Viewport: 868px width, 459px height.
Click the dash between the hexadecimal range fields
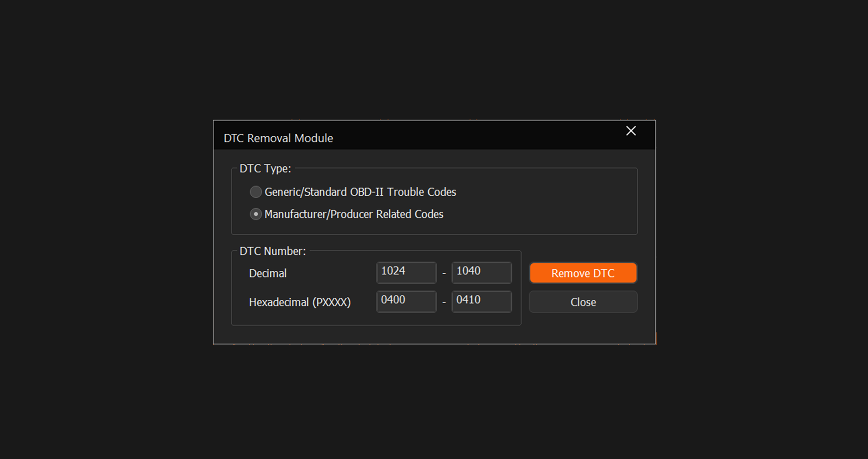click(444, 302)
